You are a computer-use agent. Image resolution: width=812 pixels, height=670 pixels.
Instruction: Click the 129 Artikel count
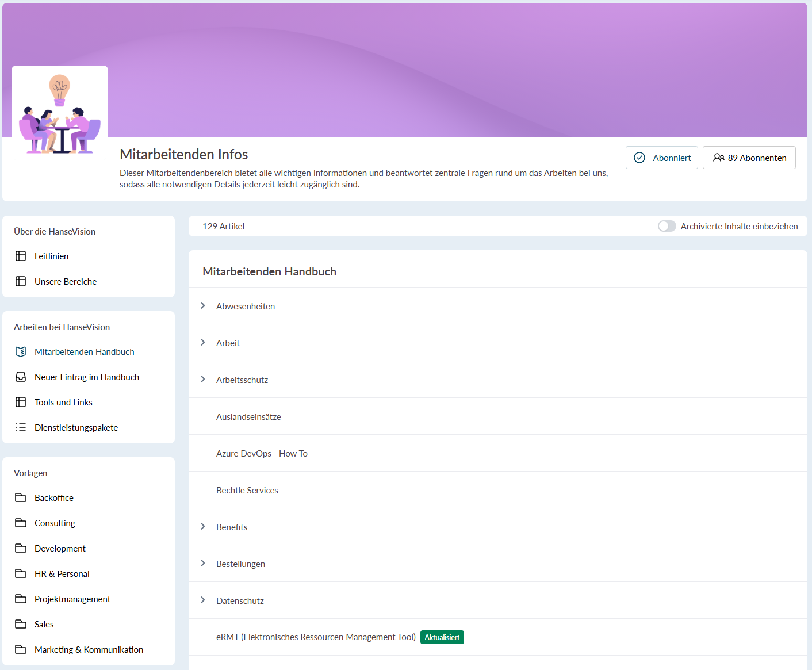(223, 226)
